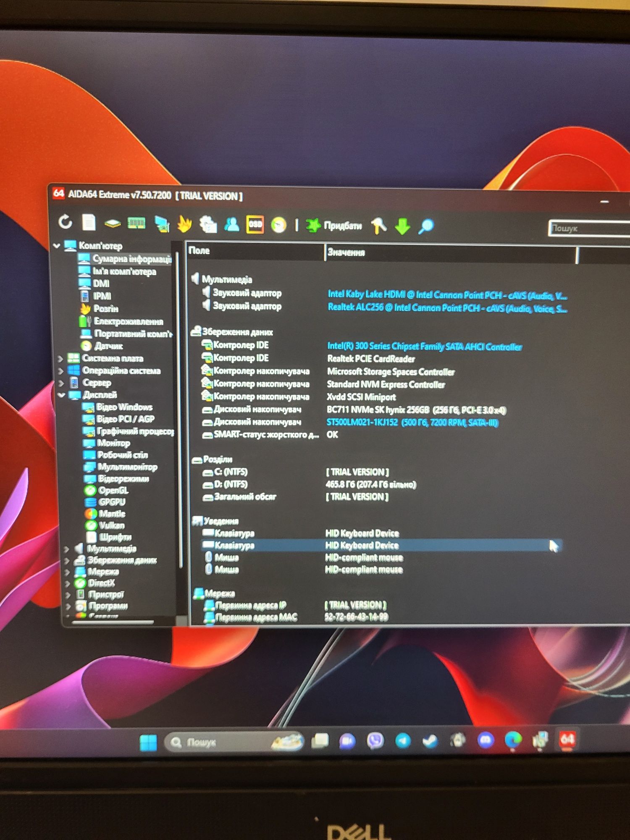Open the OSD panel toolbar icon
The height and width of the screenshot is (840, 630).
click(x=255, y=224)
